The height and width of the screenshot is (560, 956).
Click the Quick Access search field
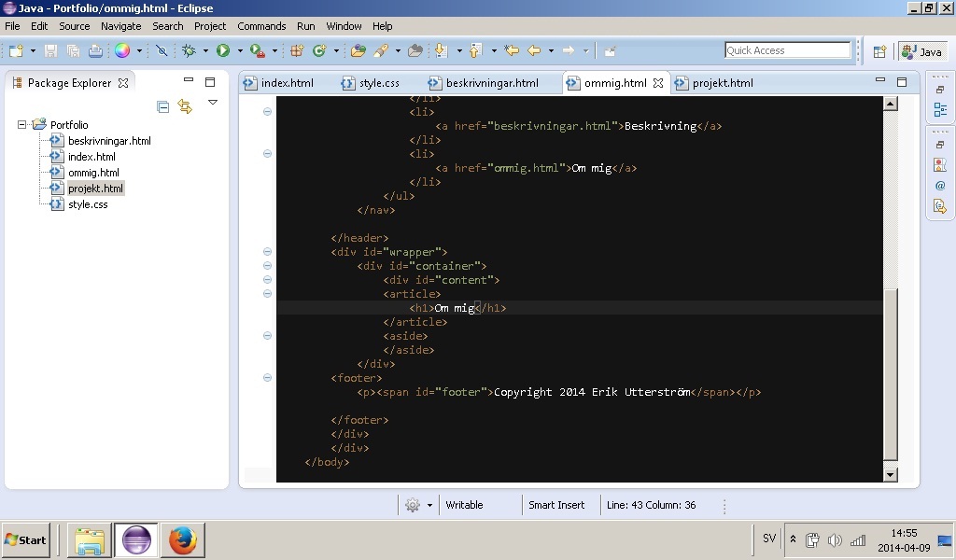click(787, 50)
